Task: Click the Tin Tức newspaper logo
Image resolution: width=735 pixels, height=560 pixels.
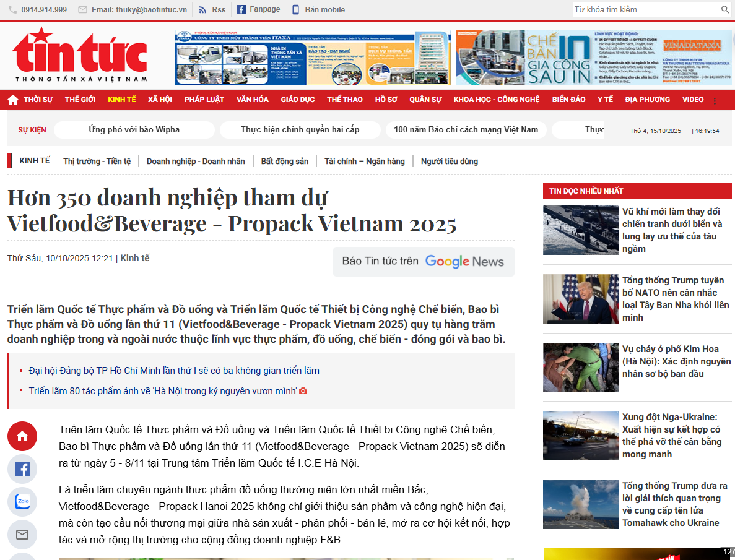Action: click(x=80, y=56)
